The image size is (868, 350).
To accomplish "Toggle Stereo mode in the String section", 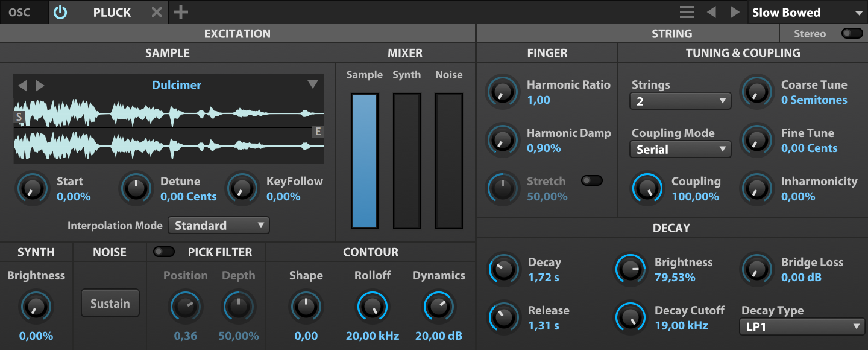I will pos(852,34).
